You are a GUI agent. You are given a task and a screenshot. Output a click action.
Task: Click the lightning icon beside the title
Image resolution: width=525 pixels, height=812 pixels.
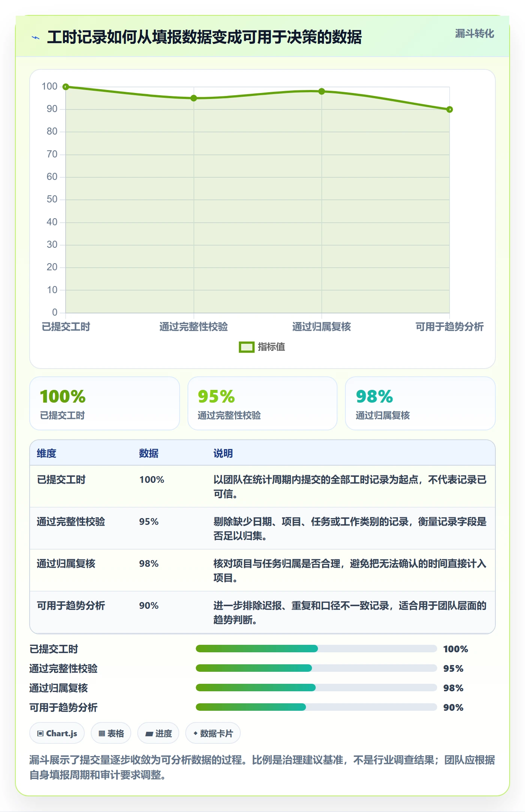(36, 37)
